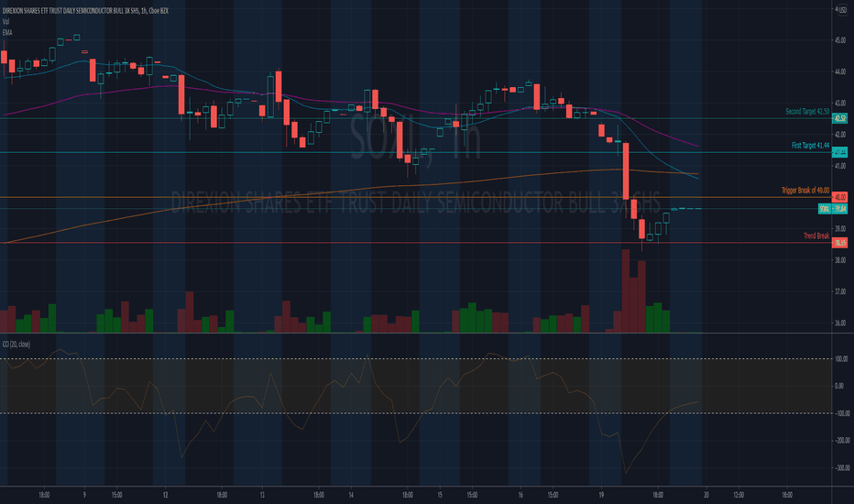This screenshot has width=854, height=504.
Task: Click the 42.52 teal price tag
Action: [840, 118]
